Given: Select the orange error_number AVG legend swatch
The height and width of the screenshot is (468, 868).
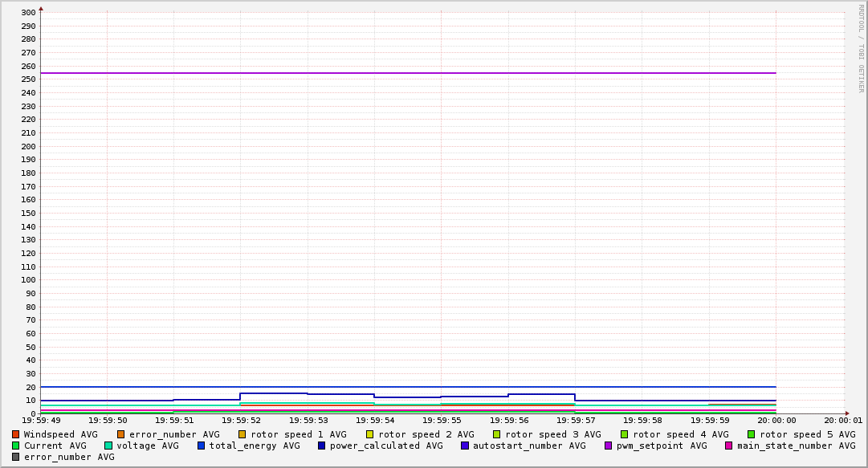Looking at the screenshot, I should [121, 434].
